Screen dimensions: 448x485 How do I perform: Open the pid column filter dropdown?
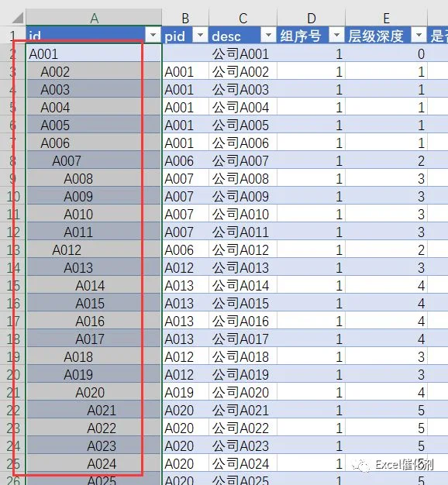tap(201, 36)
